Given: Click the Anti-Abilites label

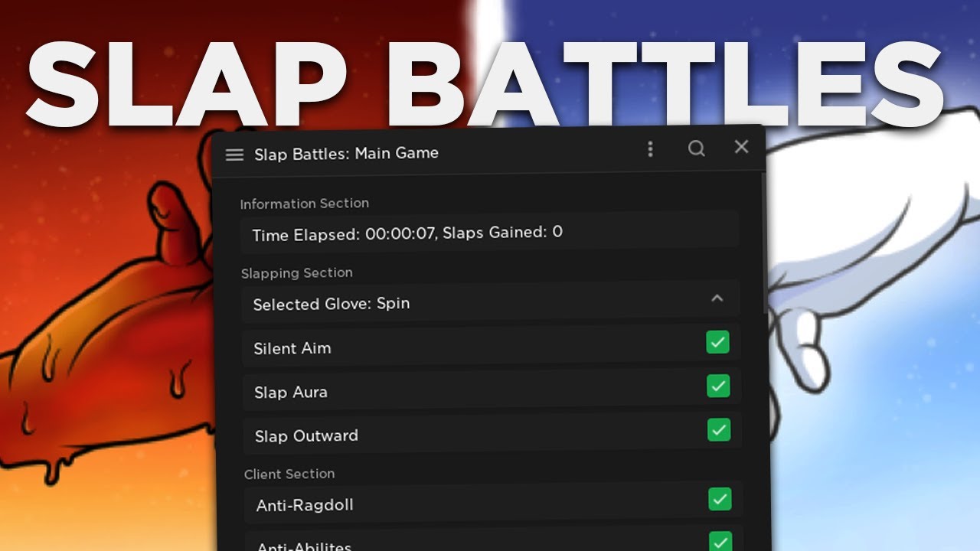Looking at the screenshot, I should (304, 546).
